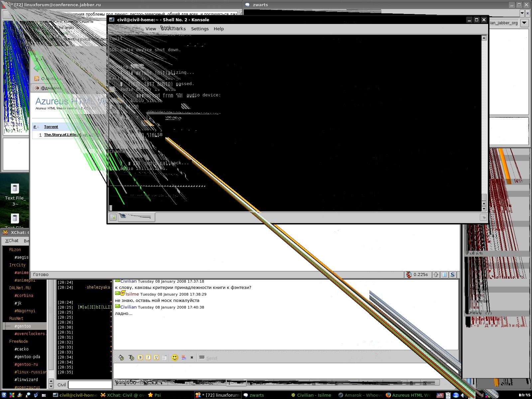The image size is (532, 399).
Task: Click the zh translate icon in chat toolbar
Action: tap(184, 357)
